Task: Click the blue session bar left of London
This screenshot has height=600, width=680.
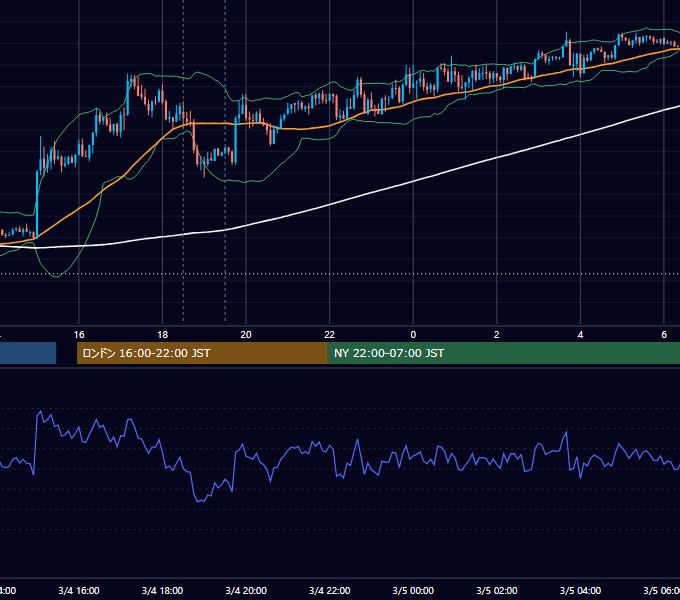Action: pyautogui.click(x=28, y=353)
